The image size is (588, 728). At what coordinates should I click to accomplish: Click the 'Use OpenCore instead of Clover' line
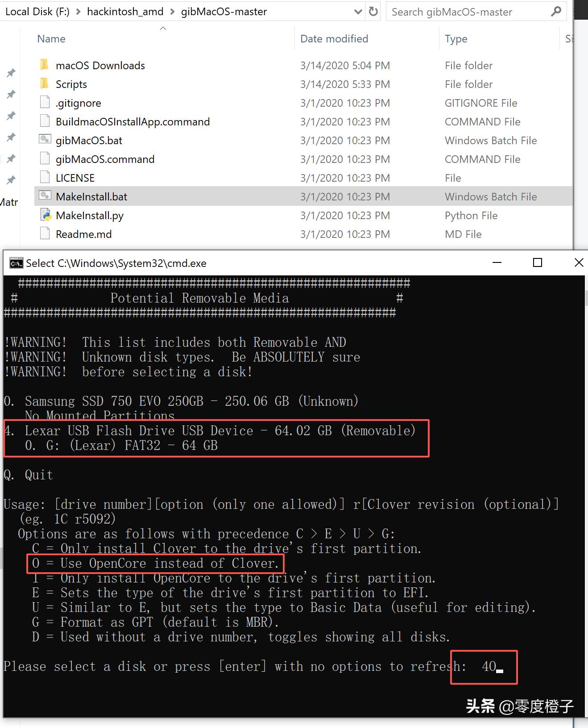click(156, 563)
